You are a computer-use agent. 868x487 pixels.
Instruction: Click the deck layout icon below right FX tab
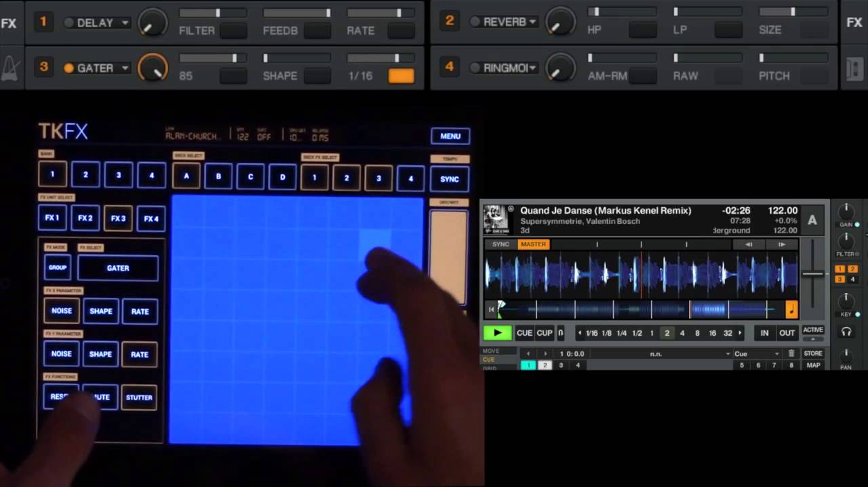pos(854,69)
